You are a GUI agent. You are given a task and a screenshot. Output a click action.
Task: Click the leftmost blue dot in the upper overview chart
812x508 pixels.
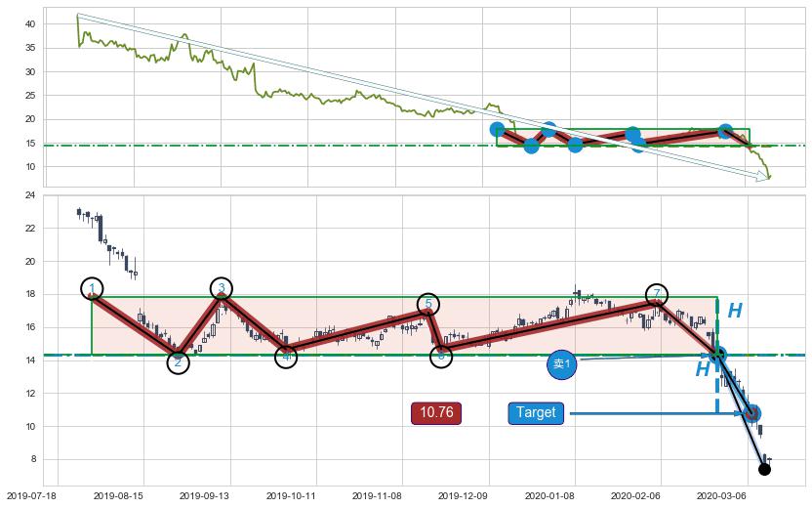(497, 129)
